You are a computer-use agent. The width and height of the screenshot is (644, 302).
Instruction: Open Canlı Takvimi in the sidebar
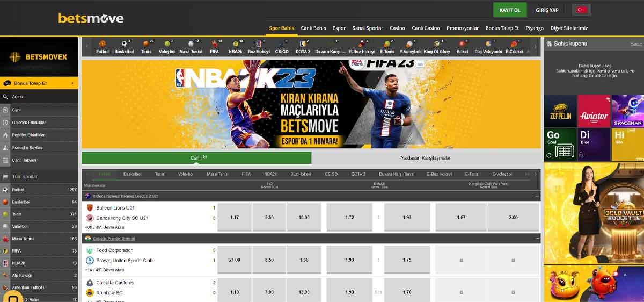click(39, 160)
